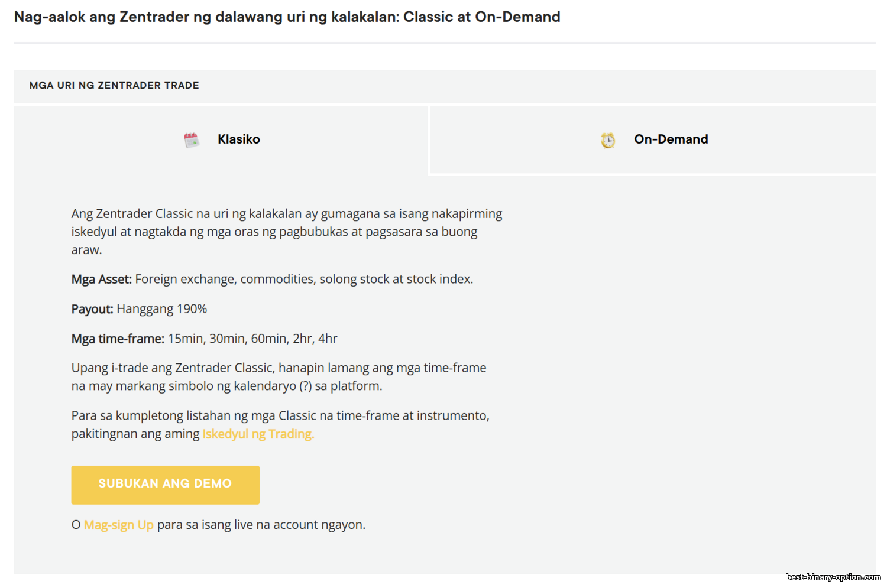The width and height of the screenshot is (887, 588).
Task: Click the bold Payout label
Action: click(92, 309)
